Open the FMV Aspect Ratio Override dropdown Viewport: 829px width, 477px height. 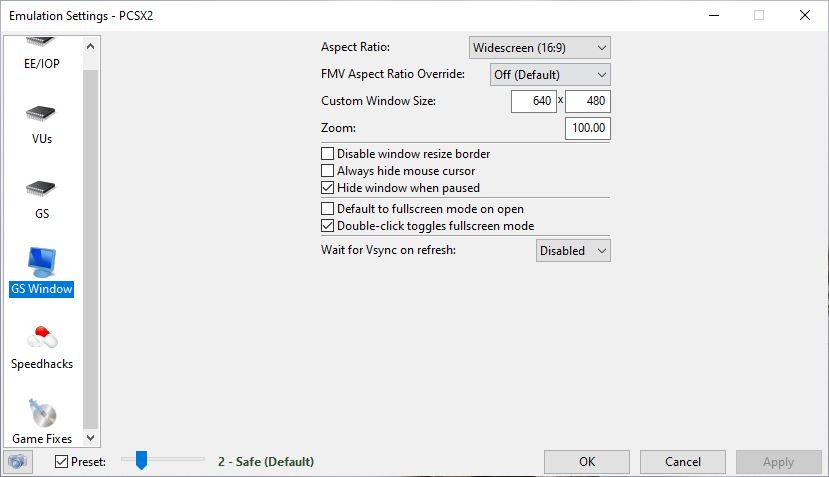pyautogui.click(x=550, y=75)
